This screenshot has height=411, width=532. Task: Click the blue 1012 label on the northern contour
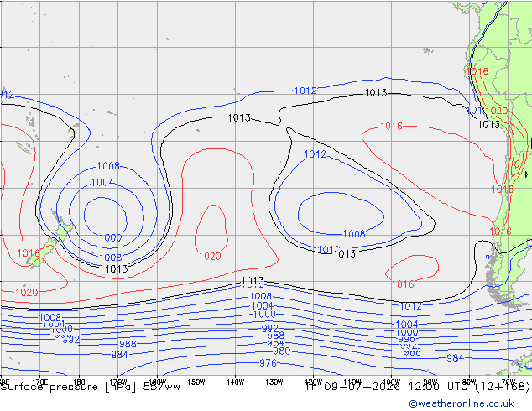(x=305, y=91)
